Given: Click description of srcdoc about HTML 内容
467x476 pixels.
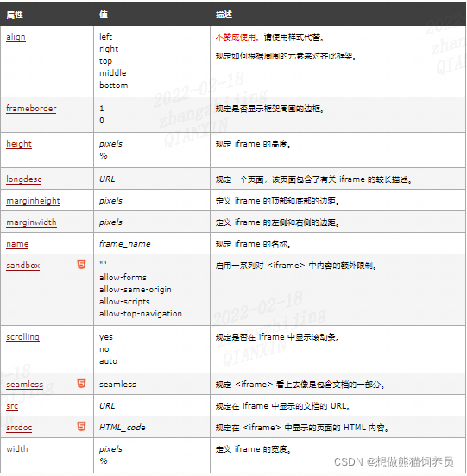Looking at the screenshot, I should (x=302, y=428).
